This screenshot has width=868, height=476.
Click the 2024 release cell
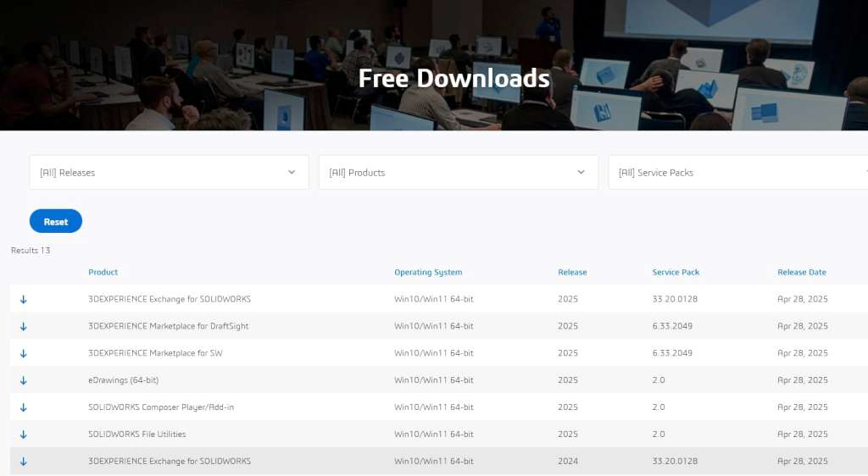tap(568, 461)
